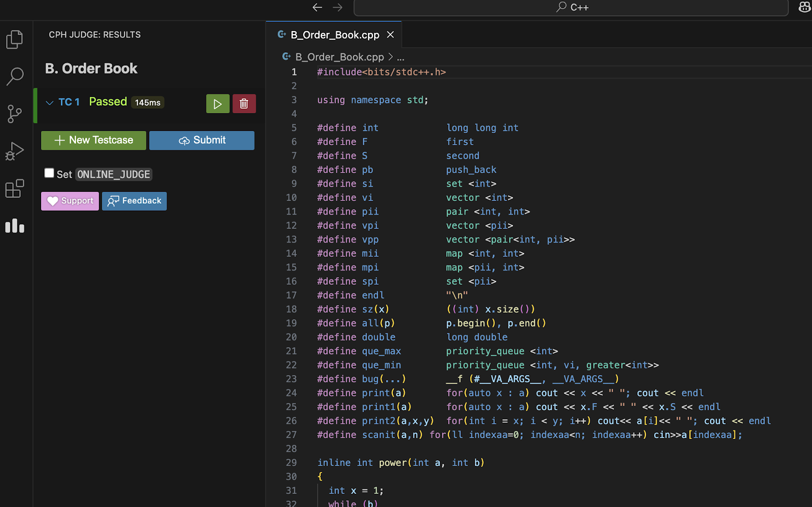This screenshot has height=507, width=812.
Task: Click 'int x = 1;' on line 31
Action: tap(356, 491)
